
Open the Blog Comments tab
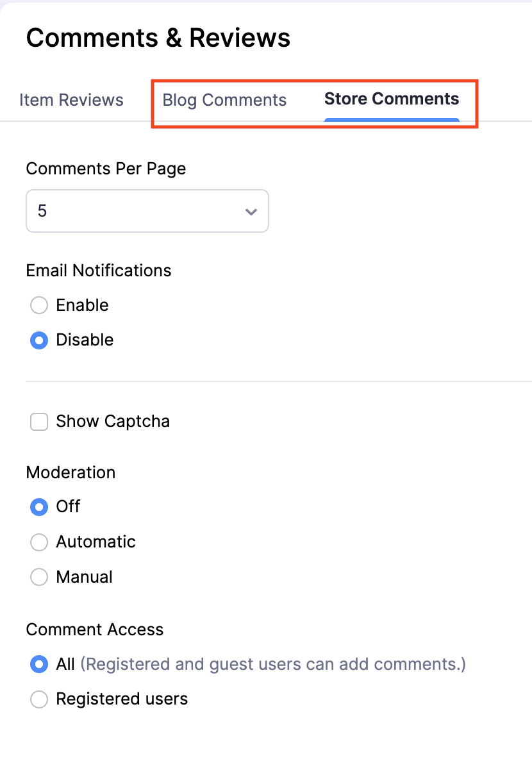click(x=224, y=100)
